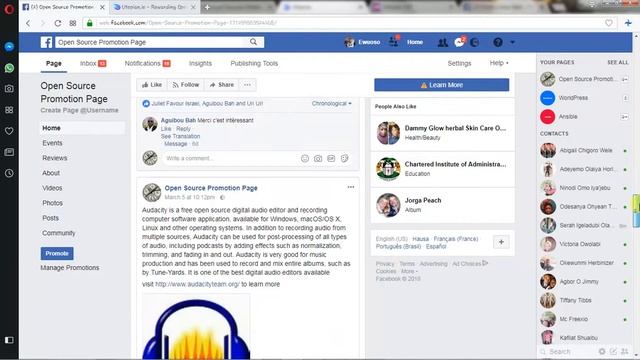
Task: Open friend requests icon in header
Action: 442,42
